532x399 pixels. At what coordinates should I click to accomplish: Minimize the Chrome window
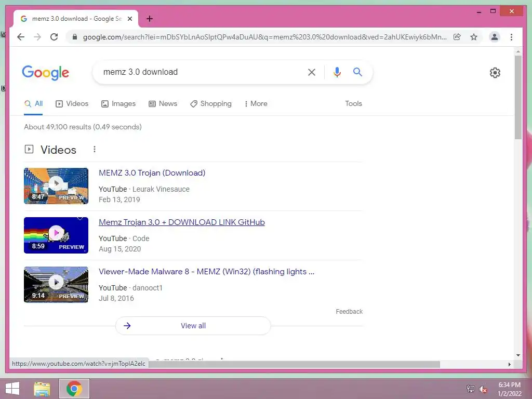478,11
